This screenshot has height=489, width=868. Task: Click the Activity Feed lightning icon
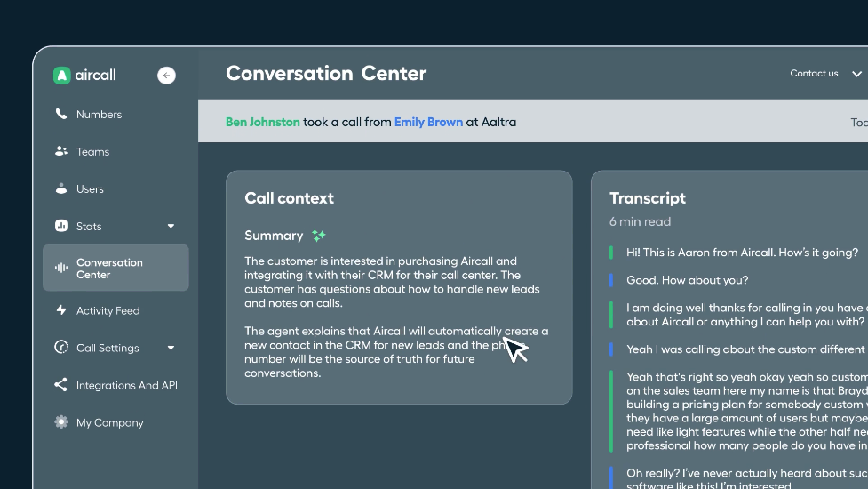61,309
